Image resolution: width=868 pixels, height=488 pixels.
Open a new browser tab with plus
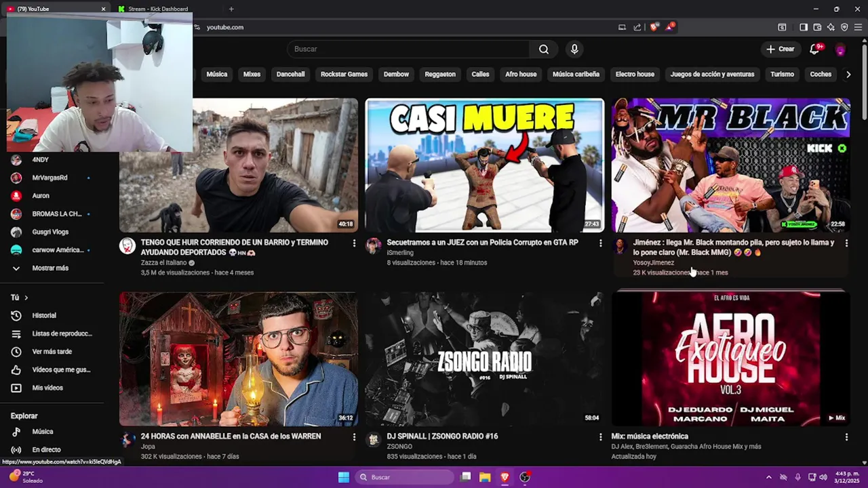pos(231,9)
